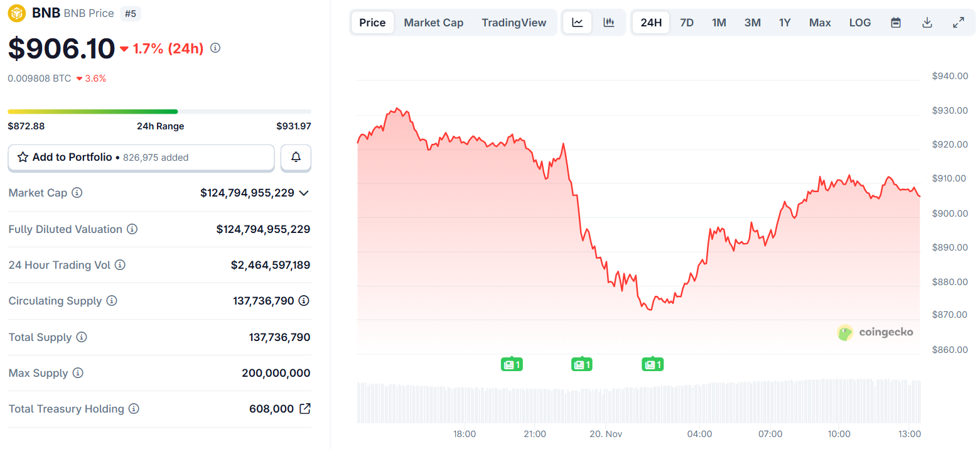Open the external link beside Total Treasury Holding
This screenshot has width=980, height=449.
[x=305, y=408]
